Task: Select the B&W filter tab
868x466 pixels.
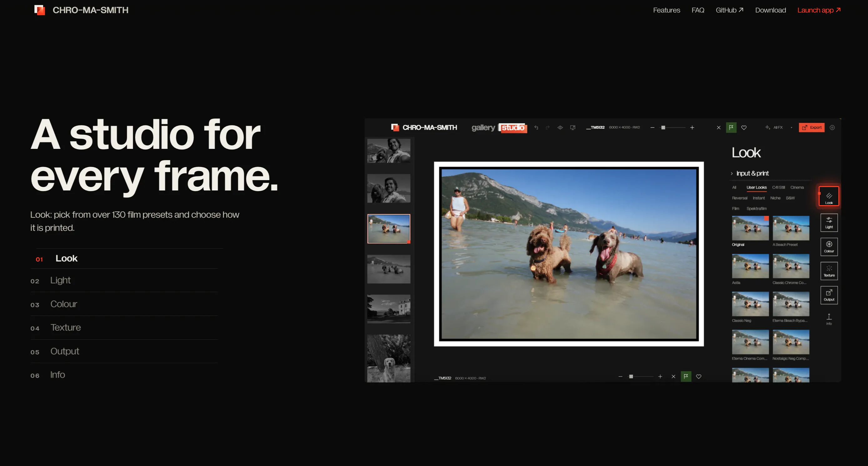Action: tap(790, 198)
